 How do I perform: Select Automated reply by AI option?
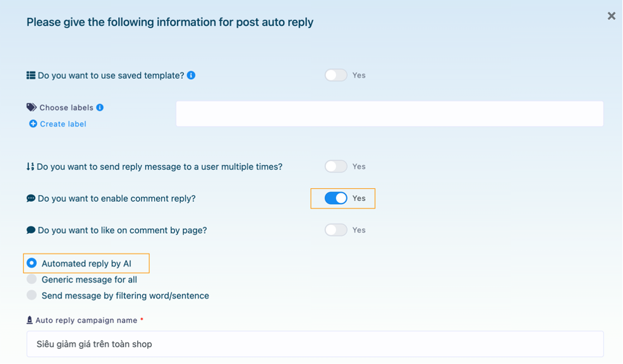[x=32, y=263]
